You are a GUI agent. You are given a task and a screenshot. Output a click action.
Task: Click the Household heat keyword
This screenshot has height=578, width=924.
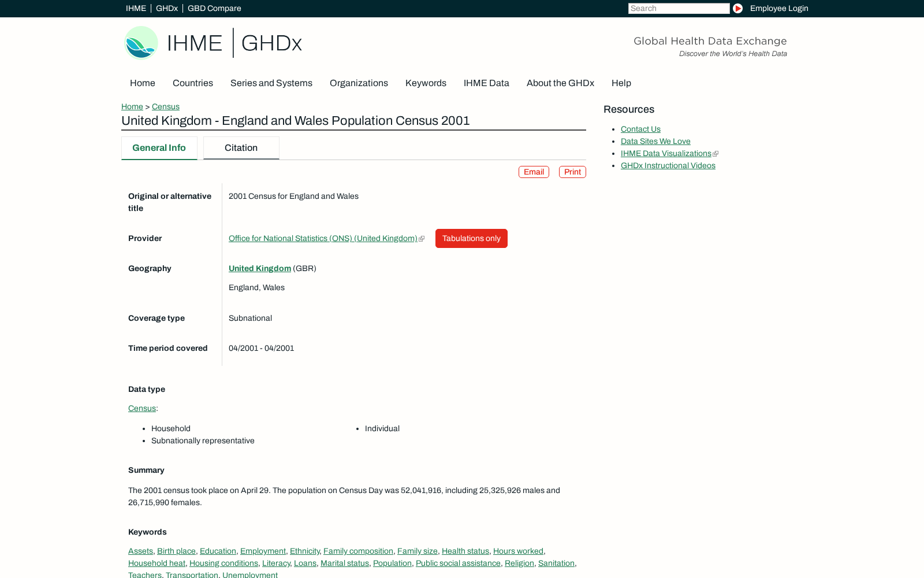pos(157,564)
